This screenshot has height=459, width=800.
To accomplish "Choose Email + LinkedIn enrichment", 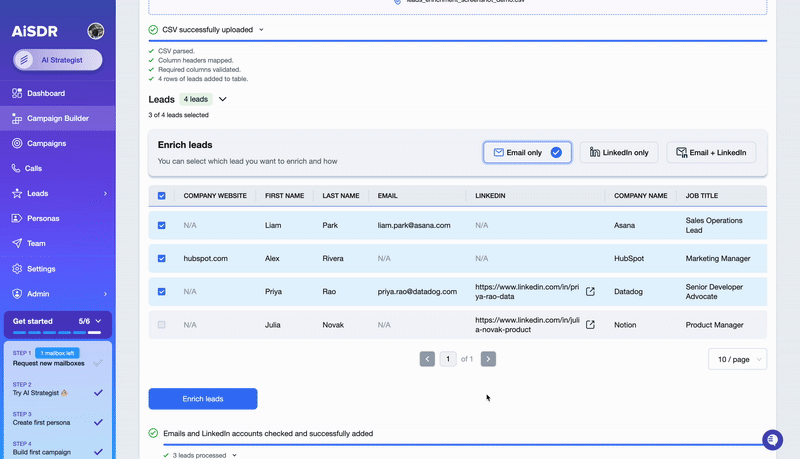I will 711,152.
